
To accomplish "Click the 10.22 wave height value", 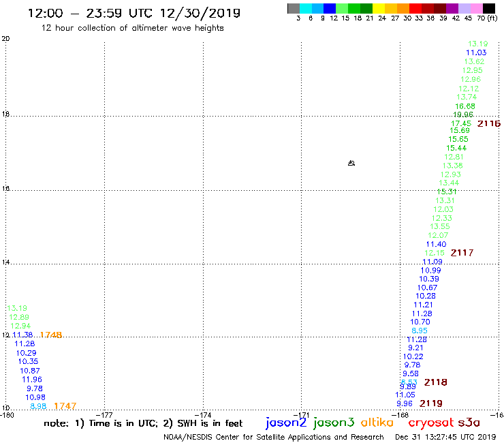I will click(x=413, y=356).
